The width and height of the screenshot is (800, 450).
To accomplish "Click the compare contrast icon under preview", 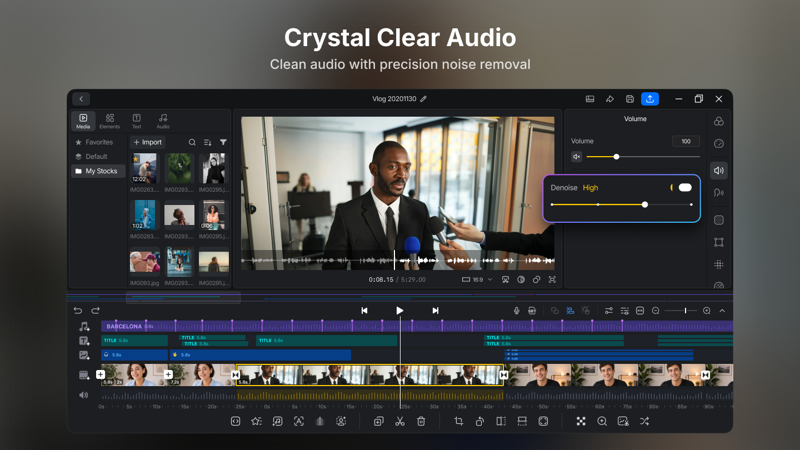I will [x=521, y=280].
